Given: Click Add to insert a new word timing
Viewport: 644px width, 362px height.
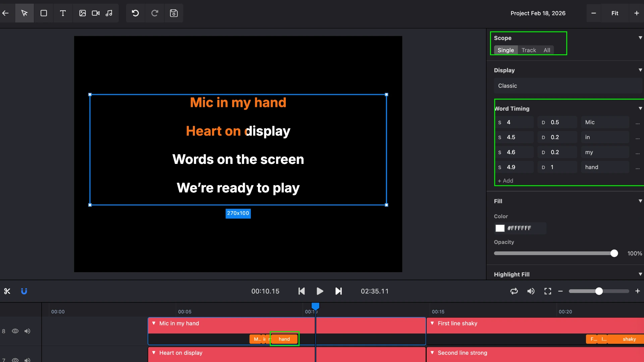Looking at the screenshot, I should pos(505,181).
